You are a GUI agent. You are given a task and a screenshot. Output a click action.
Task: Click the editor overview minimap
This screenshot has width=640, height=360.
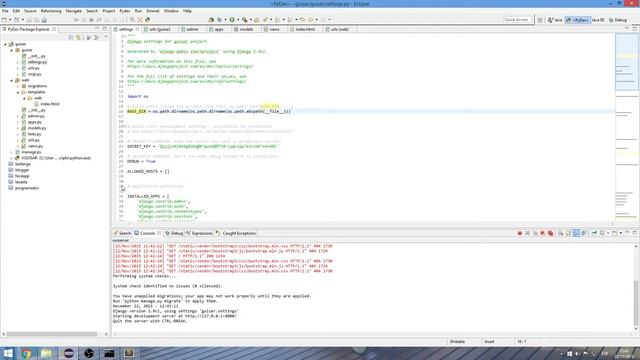click(x=627, y=127)
